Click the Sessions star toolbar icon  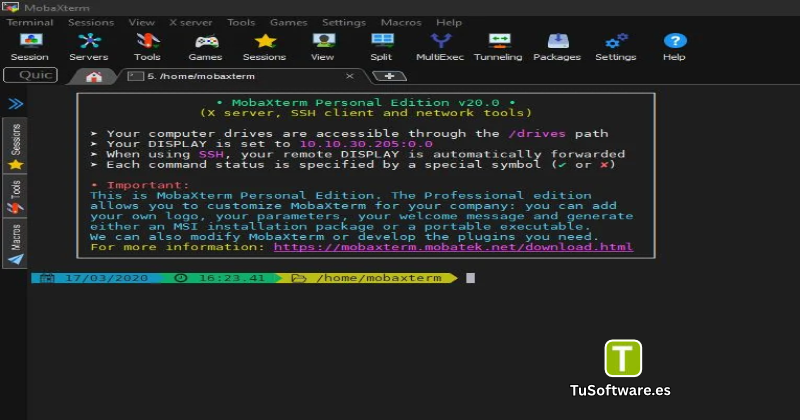click(264, 46)
